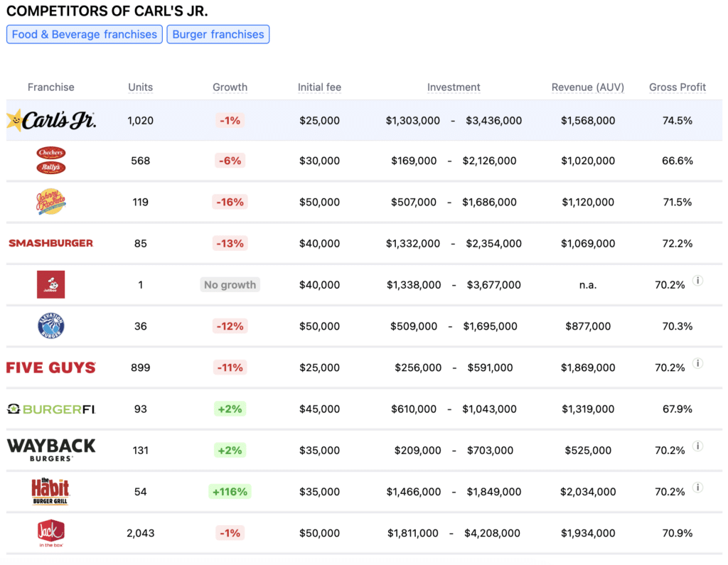Screen dimensions: 728x565
Task: Click the 67.9% gross profit value
Action: click(678, 409)
